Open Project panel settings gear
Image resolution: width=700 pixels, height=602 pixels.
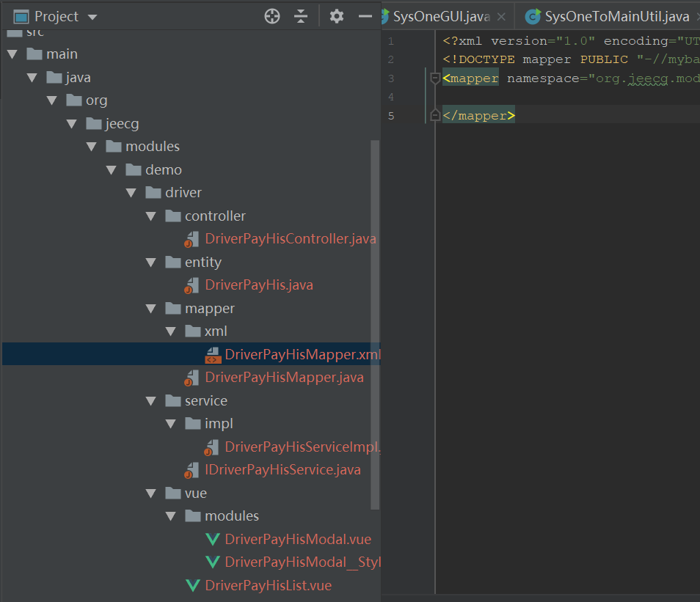point(337,17)
